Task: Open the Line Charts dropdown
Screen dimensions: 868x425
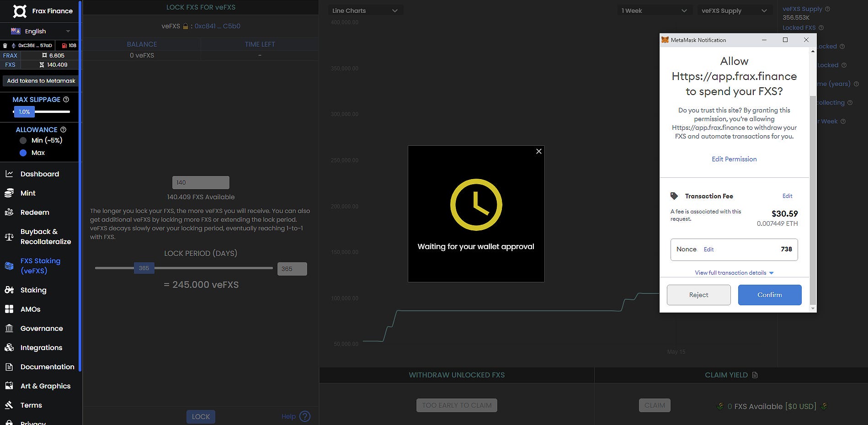Action: (x=365, y=11)
